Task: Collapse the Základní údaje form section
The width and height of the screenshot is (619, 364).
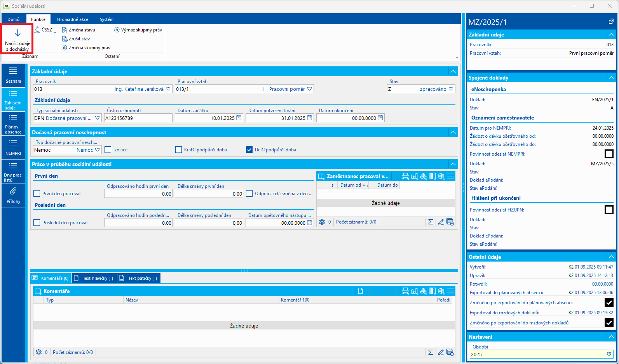Action: (x=453, y=71)
